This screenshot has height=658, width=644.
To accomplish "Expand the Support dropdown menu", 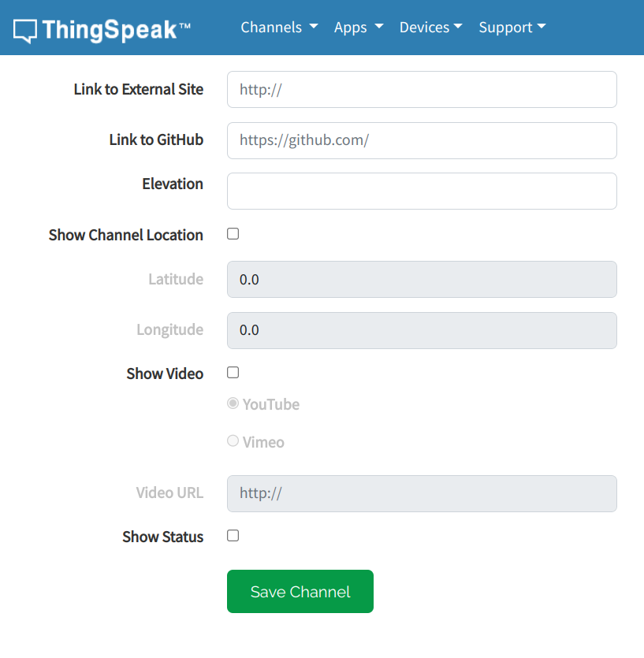I will pyautogui.click(x=512, y=28).
